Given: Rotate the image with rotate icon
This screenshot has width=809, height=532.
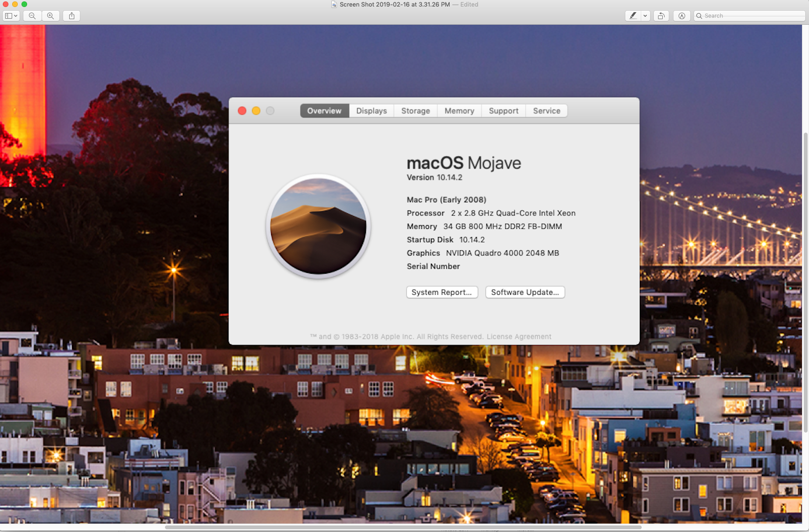Looking at the screenshot, I should click(661, 16).
